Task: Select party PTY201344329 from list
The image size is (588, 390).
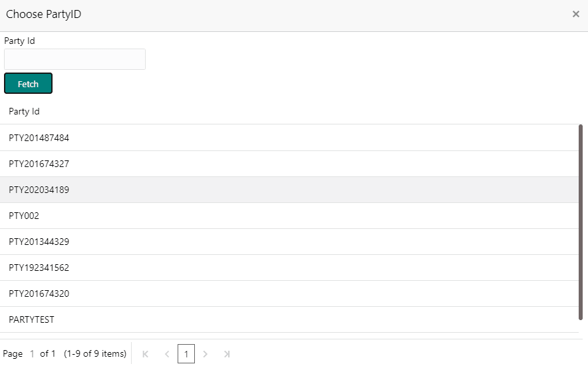Action: (x=39, y=242)
